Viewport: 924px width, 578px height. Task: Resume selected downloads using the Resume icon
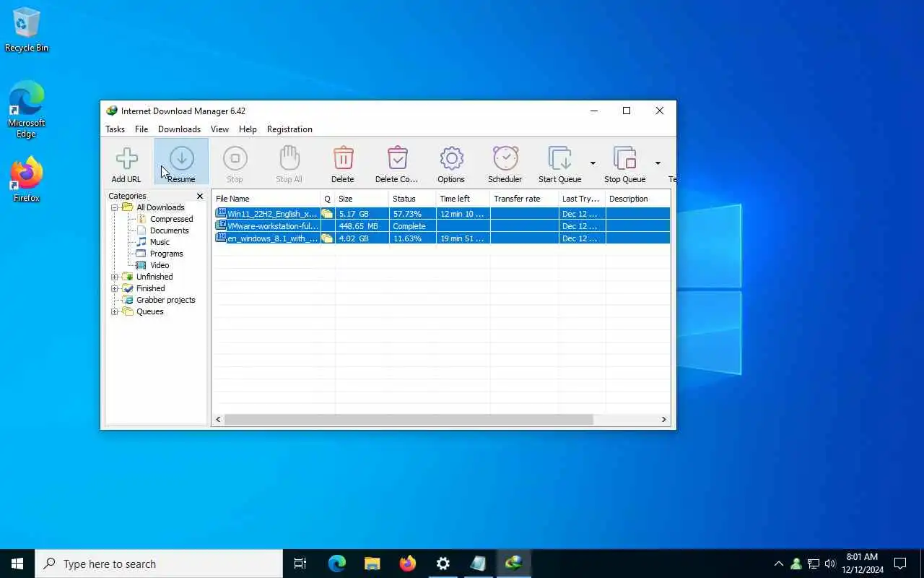pos(181,159)
